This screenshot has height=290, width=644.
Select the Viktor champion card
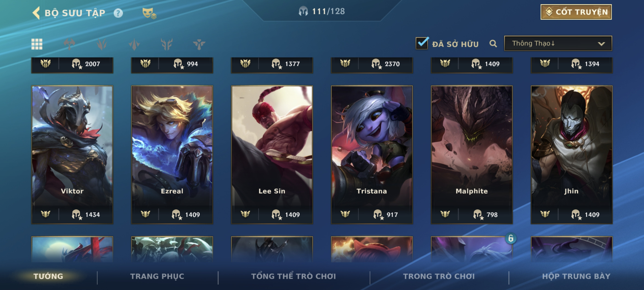click(72, 155)
